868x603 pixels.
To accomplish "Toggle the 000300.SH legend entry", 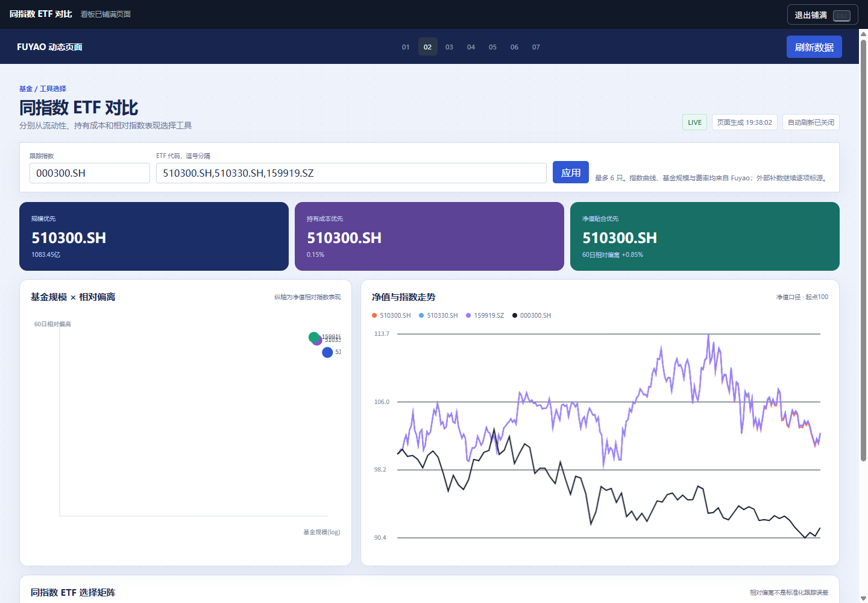I will (x=532, y=315).
